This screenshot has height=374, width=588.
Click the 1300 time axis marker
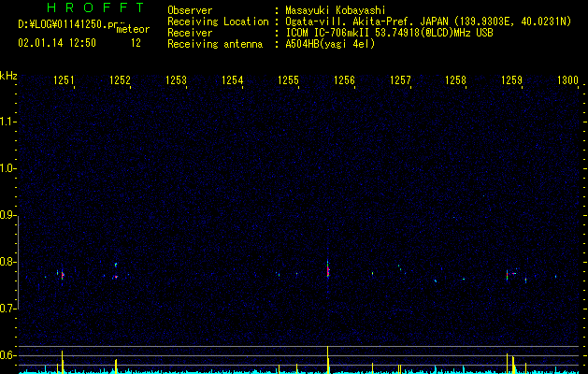coord(567,80)
